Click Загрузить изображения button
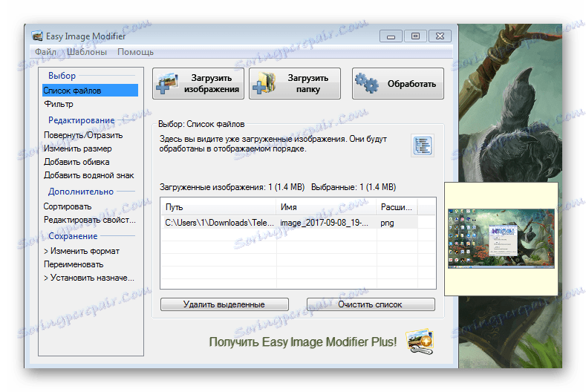The width and height of the screenshot is (586, 392). coord(198,83)
